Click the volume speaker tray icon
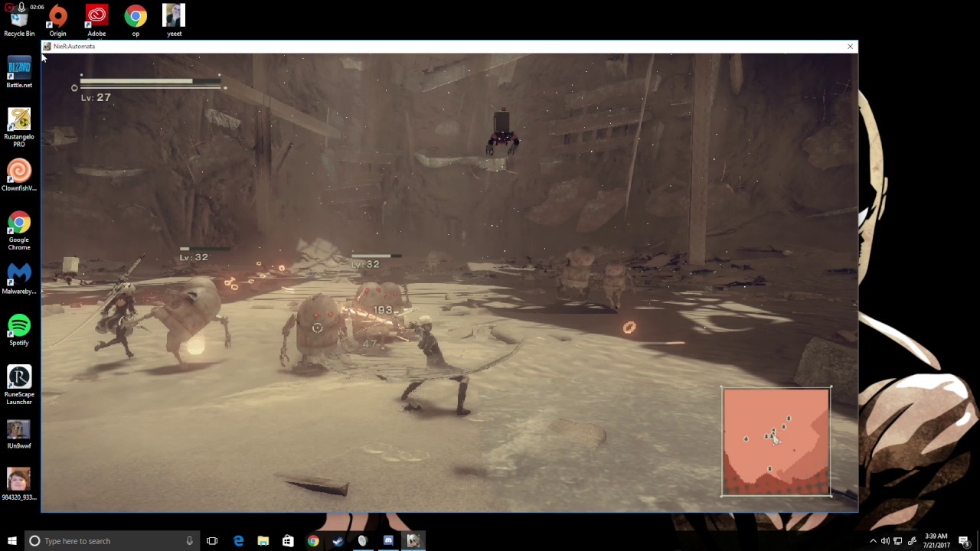 pos(885,541)
